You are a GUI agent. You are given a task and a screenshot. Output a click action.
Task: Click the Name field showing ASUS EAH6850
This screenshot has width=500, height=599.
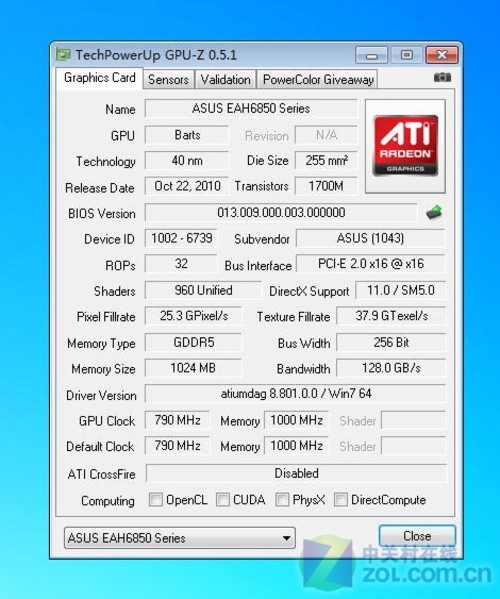[251, 108]
